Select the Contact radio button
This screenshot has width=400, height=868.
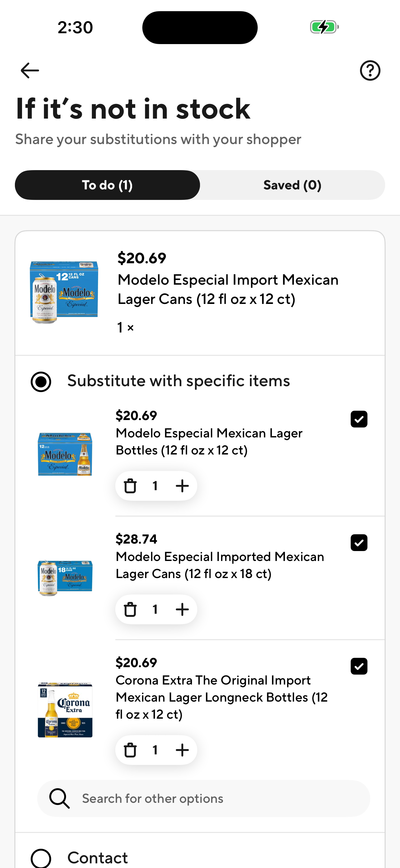coord(41,858)
